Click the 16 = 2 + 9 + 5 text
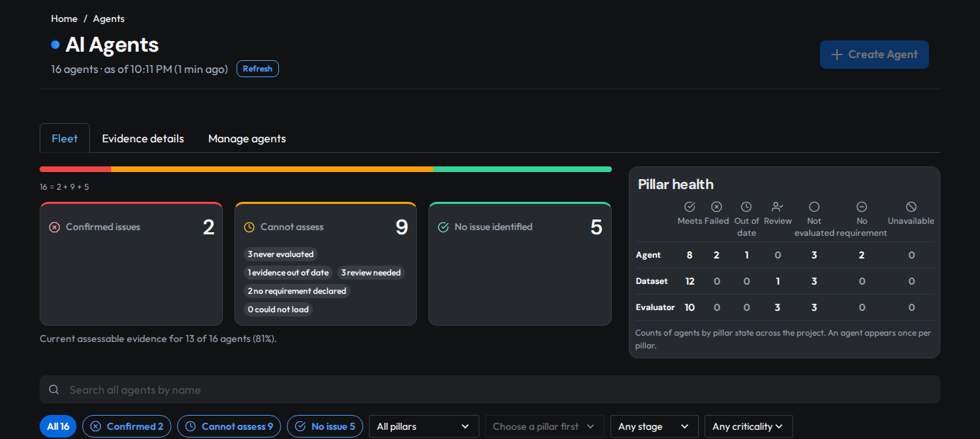Viewport: 980px width, 439px height. click(64, 187)
